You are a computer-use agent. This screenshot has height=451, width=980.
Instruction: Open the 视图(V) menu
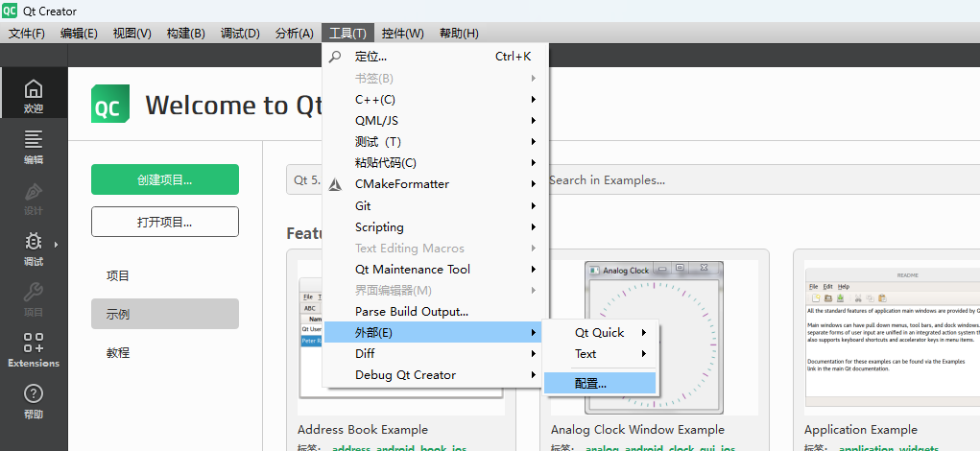[131, 34]
